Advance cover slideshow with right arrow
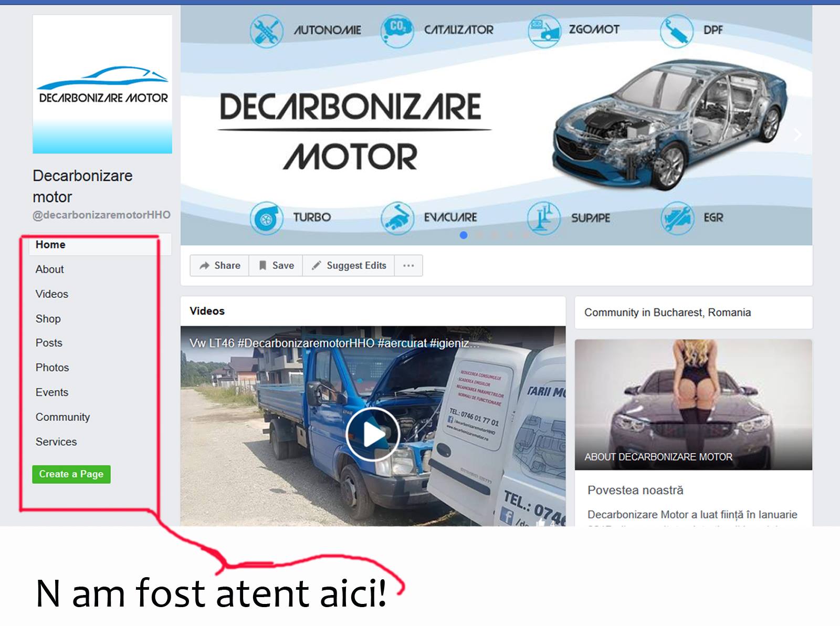This screenshot has width=840, height=626. pyautogui.click(x=797, y=135)
